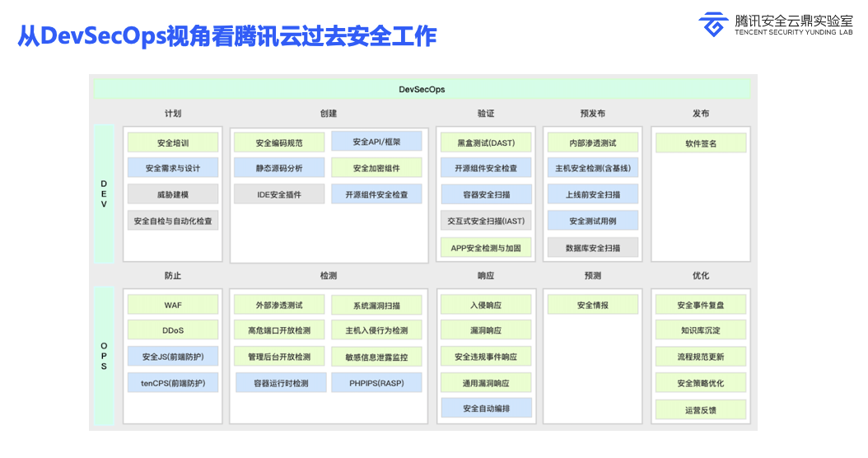
Task: Select the 安全自动编排 box
Action: click(486, 408)
